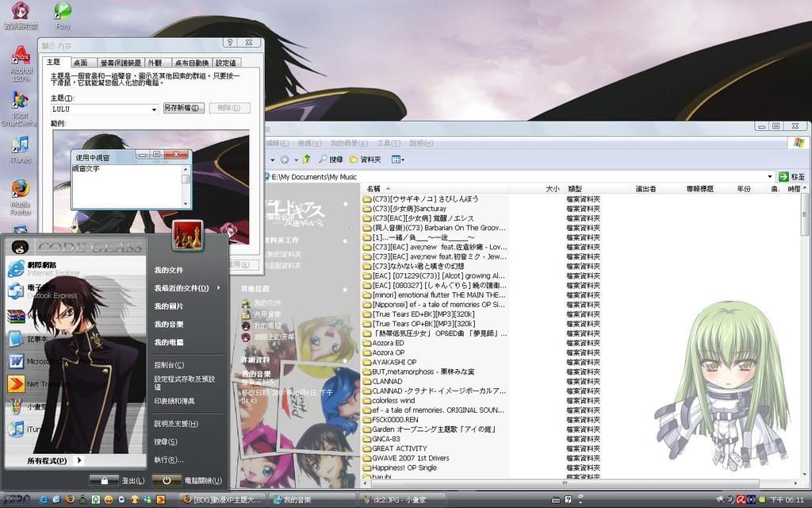This screenshot has height=508, width=812.
Task: Open 印表機和傳真 from Start menu
Action: [x=174, y=401]
